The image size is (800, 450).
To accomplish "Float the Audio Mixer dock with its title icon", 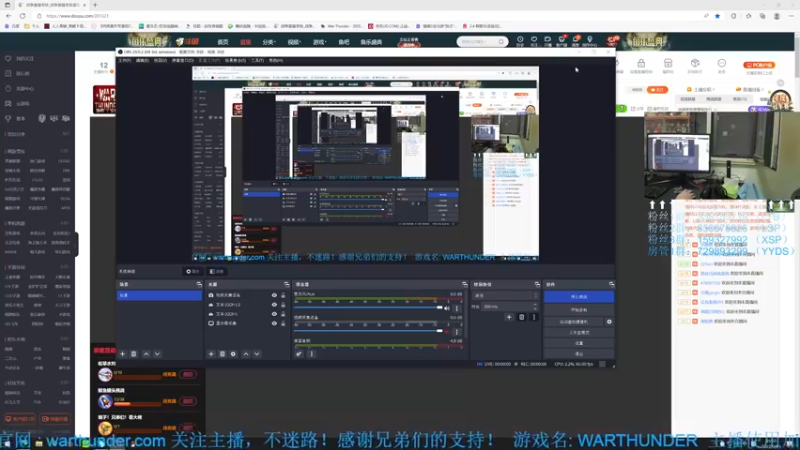I will pyautogui.click(x=464, y=284).
